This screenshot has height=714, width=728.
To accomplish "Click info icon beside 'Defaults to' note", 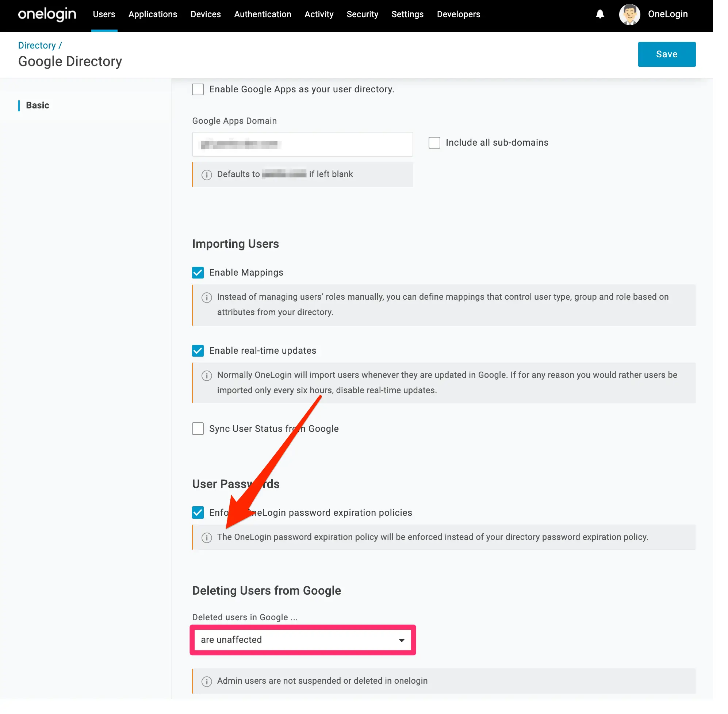I will tap(207, 175).
